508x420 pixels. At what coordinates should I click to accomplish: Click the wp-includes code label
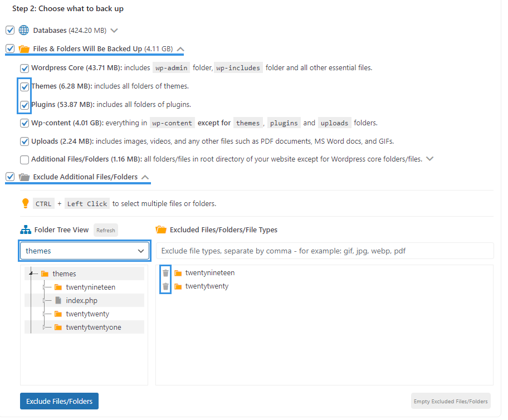(238, 68)
